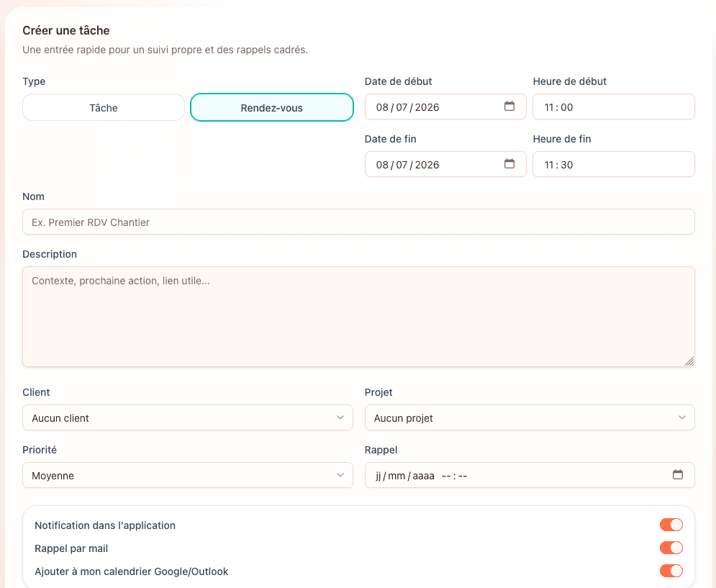Open the Client dropdown showing Aucun client
The image size is (716, 588).
188,417
